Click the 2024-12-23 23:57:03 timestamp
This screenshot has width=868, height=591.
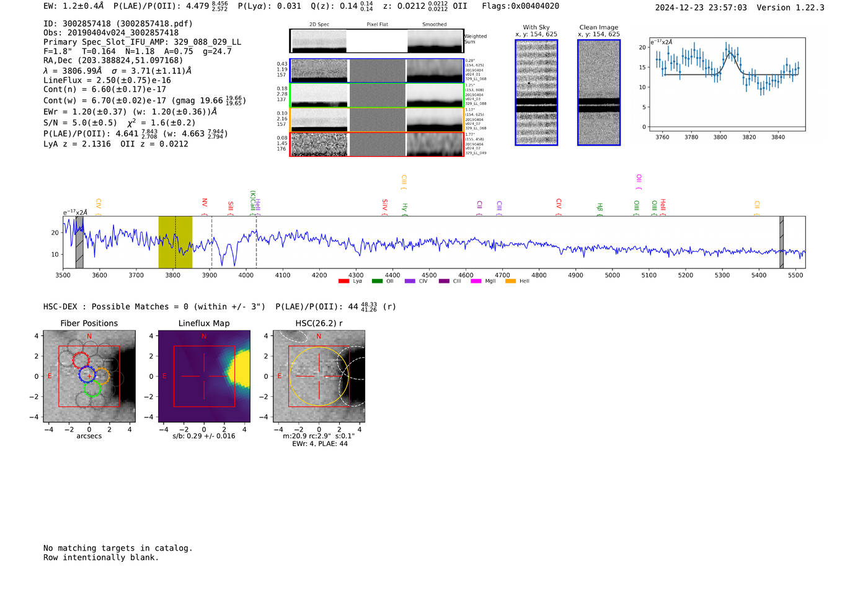[x=701, y=7]
